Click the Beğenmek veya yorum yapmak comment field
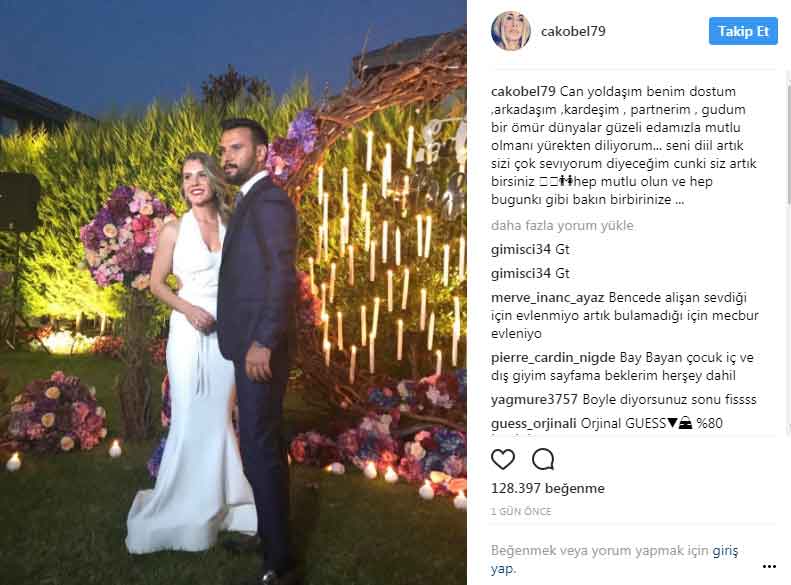The width and height of the screenshot is (791, 585). [x=614, y=559]
